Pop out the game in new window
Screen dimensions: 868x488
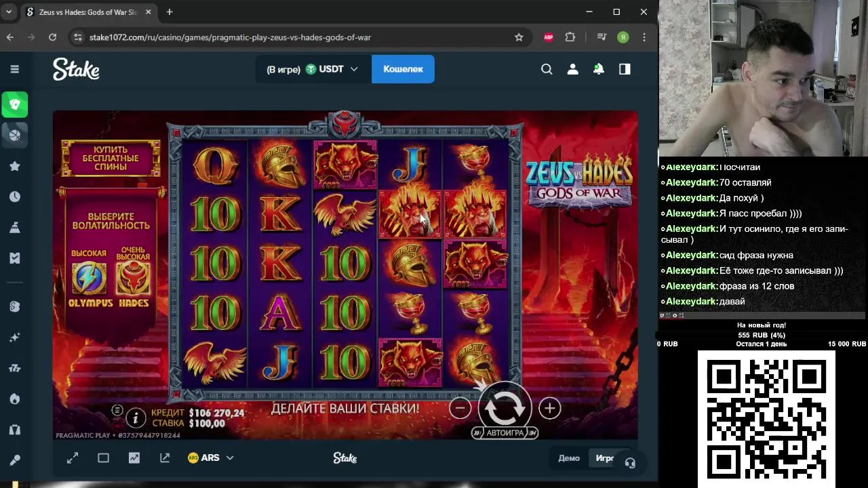click(165, 458)
